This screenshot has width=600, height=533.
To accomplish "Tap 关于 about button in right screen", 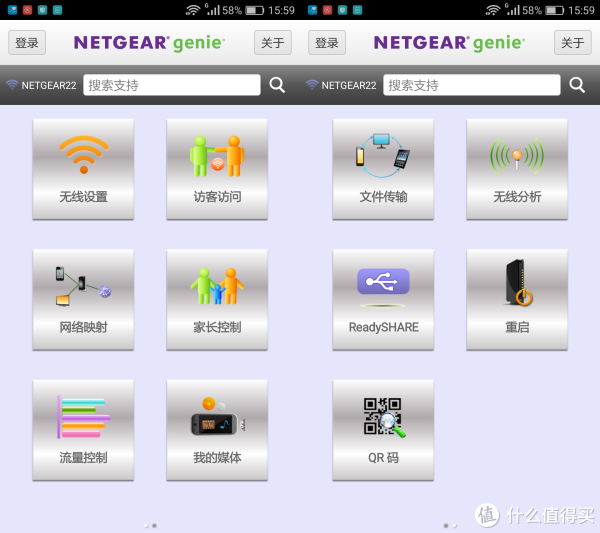I will pyautogui.click(x=573, y=42).
